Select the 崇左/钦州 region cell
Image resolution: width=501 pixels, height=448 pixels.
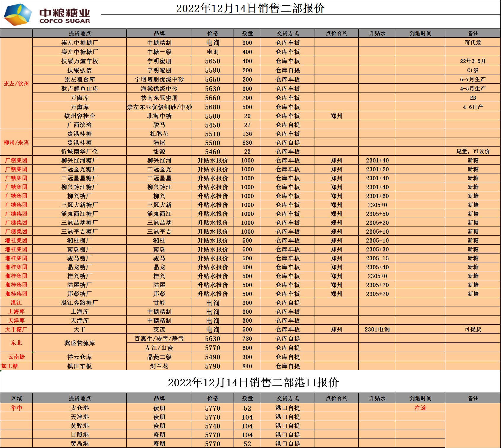[16, 83]
